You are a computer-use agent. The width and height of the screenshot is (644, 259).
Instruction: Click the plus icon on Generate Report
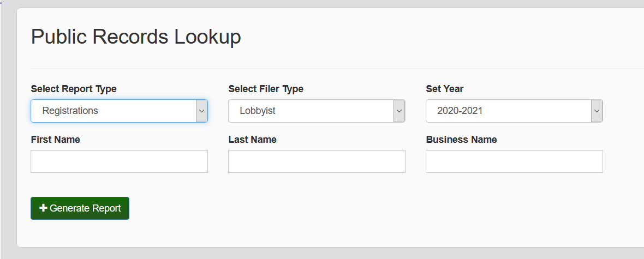click(44, 208)
